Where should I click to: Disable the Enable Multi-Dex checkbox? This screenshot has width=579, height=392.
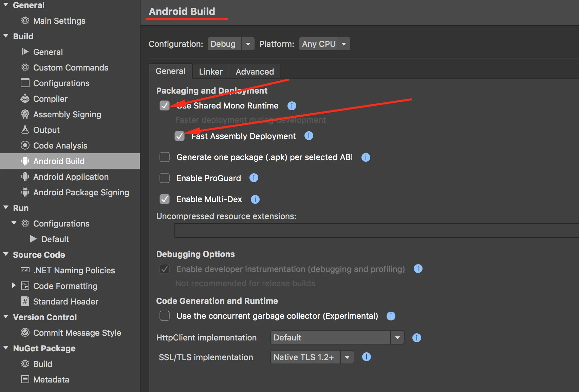165,199
